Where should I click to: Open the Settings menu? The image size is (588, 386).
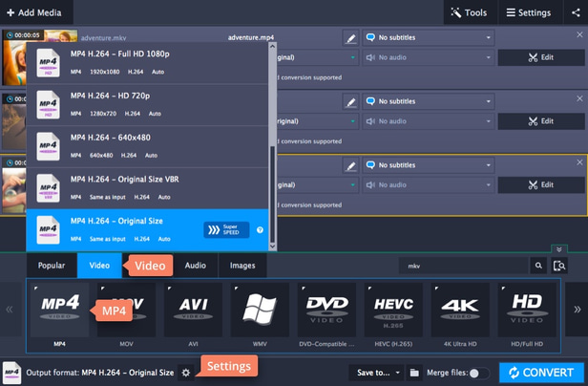[529, 12]
